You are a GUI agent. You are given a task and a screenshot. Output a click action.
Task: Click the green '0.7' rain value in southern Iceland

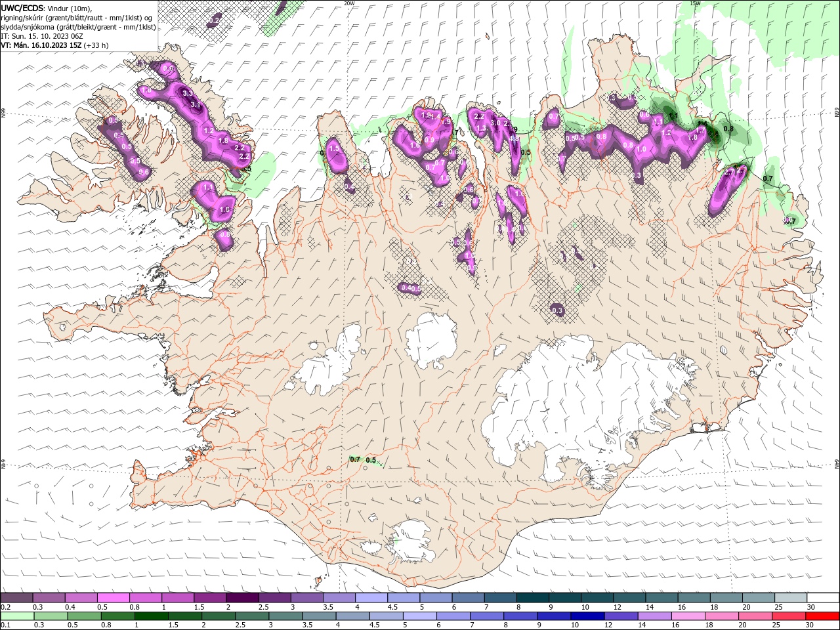(355, 459)
